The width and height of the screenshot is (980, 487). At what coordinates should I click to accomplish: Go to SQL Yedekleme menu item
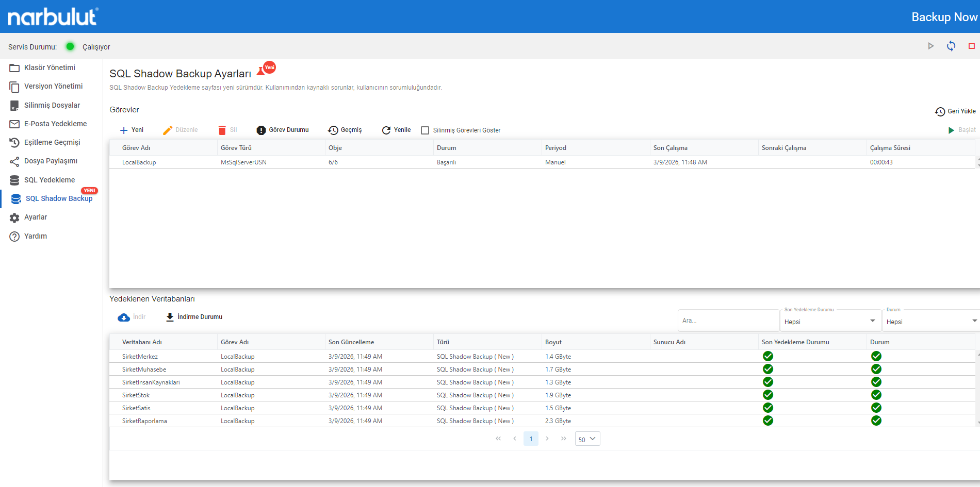click(x=50, y=180)
